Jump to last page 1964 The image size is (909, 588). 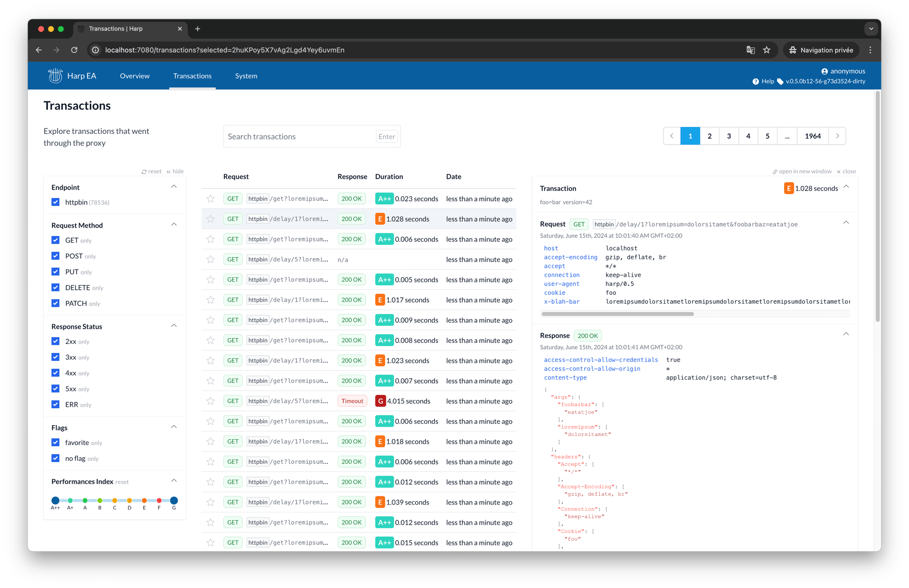[x=813, y=136]
